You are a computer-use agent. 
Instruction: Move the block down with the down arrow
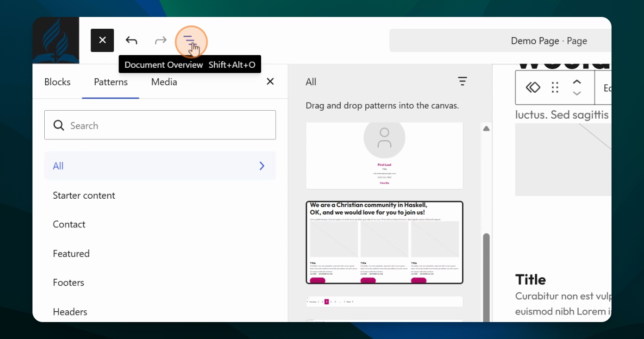577,93
